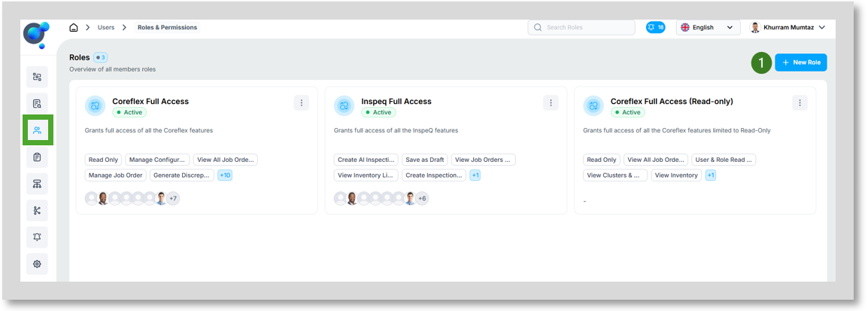
Task: Show +6 more members of Inspeq Full Access
Action: tap(422, 199)
